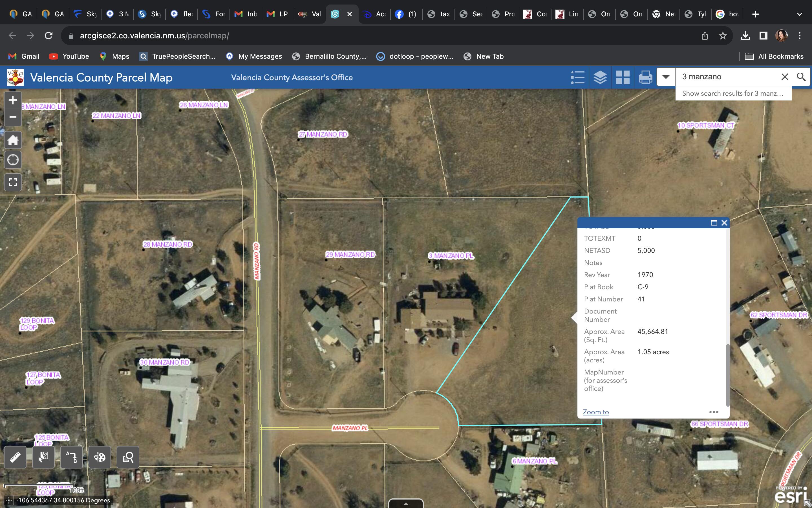
Task: Open the Query search table tool
Action: click(128, 457)
